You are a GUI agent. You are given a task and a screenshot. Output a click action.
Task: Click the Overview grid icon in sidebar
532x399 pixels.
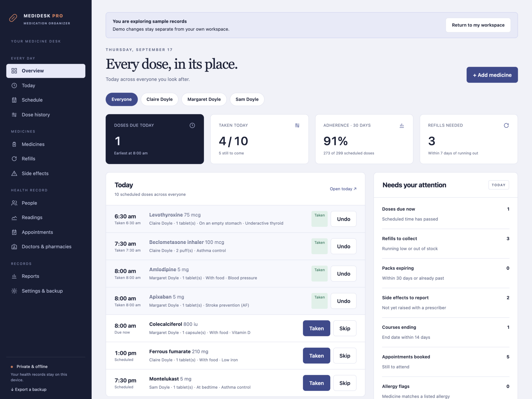coord(14,71)
